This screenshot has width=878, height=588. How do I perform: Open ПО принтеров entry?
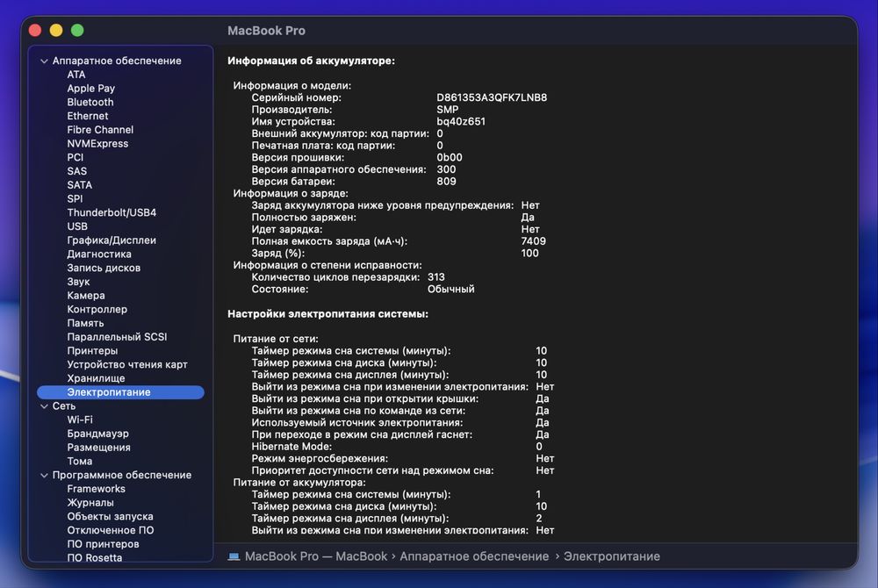click(103, 544)
